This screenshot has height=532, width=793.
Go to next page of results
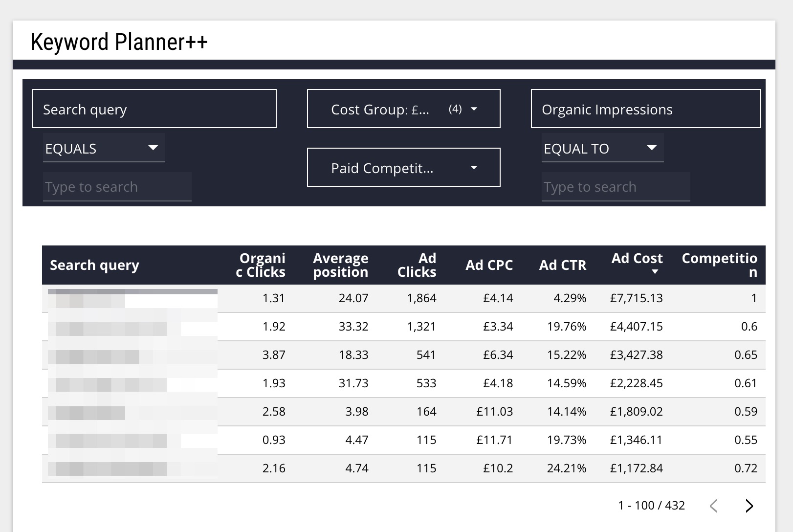(749, 506)
